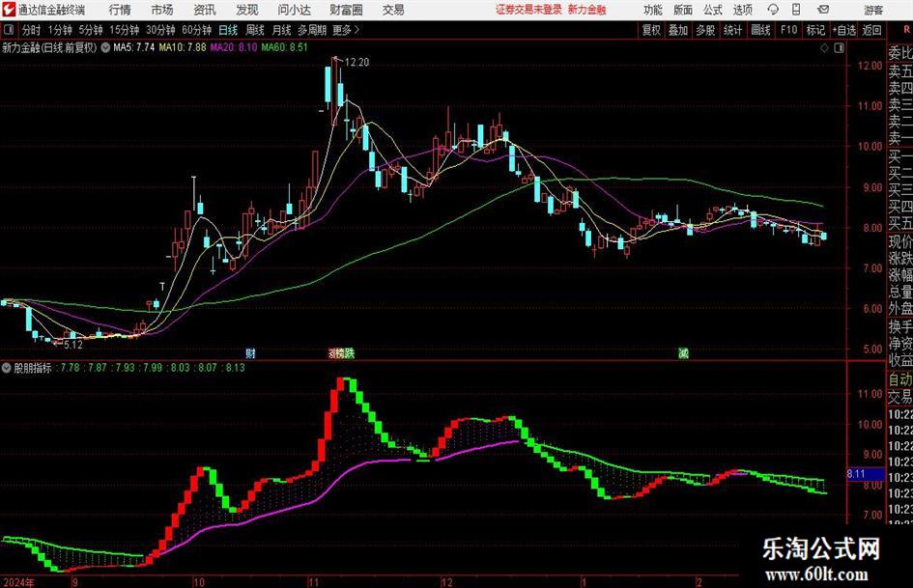This screenshot has width=913, height=588.
Task: Click the 叠加 overlay toolbar button
Action: pyautogui.click(x=678, y=30)
